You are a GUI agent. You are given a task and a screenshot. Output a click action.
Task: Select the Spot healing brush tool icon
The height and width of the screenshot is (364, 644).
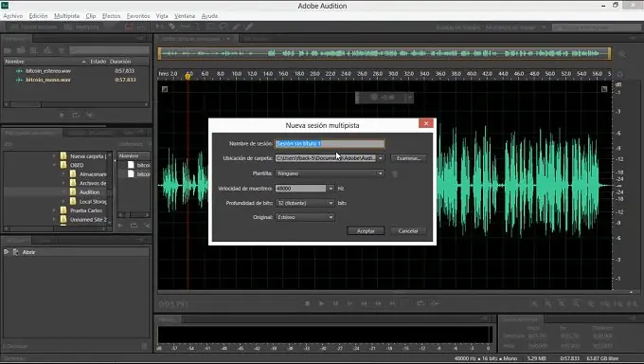(x=248, y=27)
